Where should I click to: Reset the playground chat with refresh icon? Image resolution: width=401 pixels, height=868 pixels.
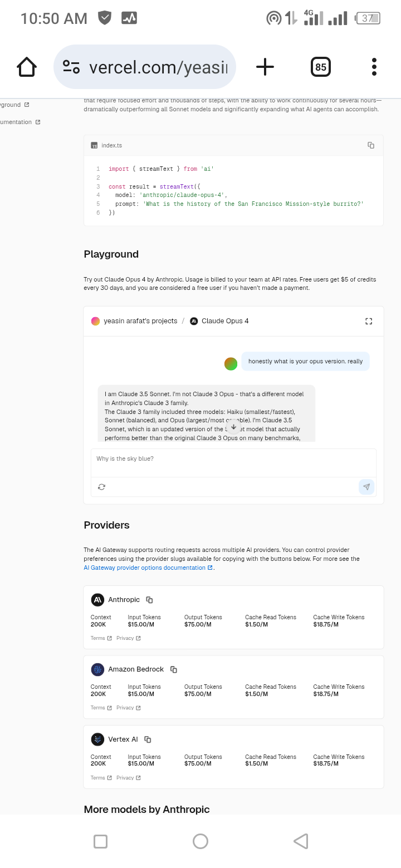(x=101, y=487)
